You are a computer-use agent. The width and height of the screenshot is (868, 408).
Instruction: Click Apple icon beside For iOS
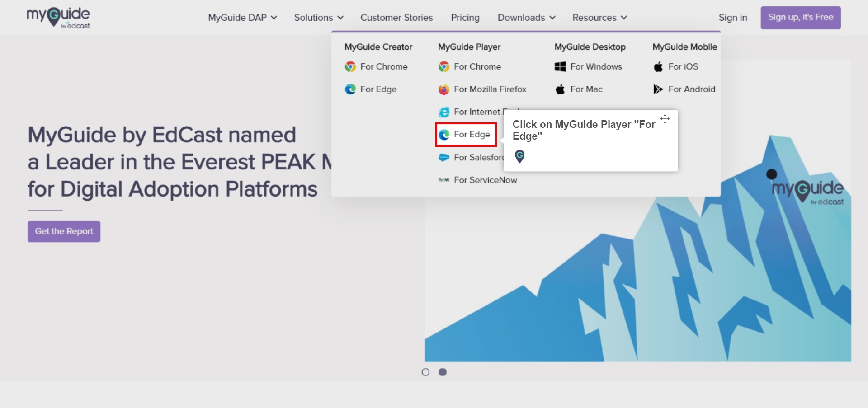[x=658, y=67]
